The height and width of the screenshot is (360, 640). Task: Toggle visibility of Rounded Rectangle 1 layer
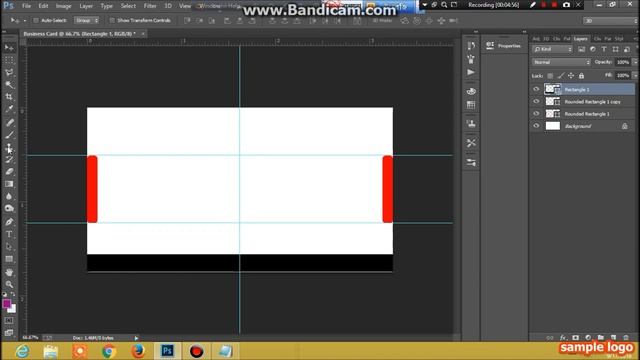[x=536, y=114]
